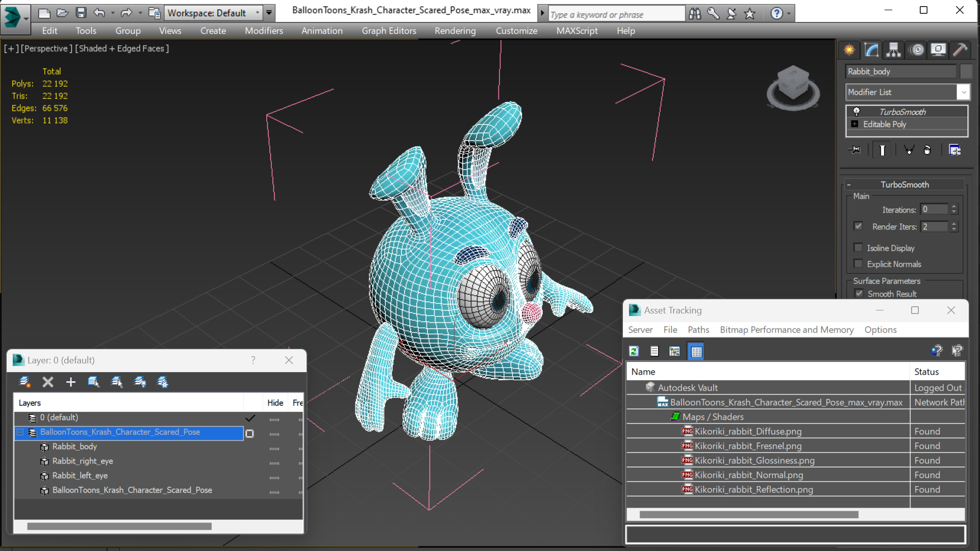Screen dimensions: 980x551
Task: Toggle TurboSmooth modifier lightbulb on/off
Action: coord(857,112)
